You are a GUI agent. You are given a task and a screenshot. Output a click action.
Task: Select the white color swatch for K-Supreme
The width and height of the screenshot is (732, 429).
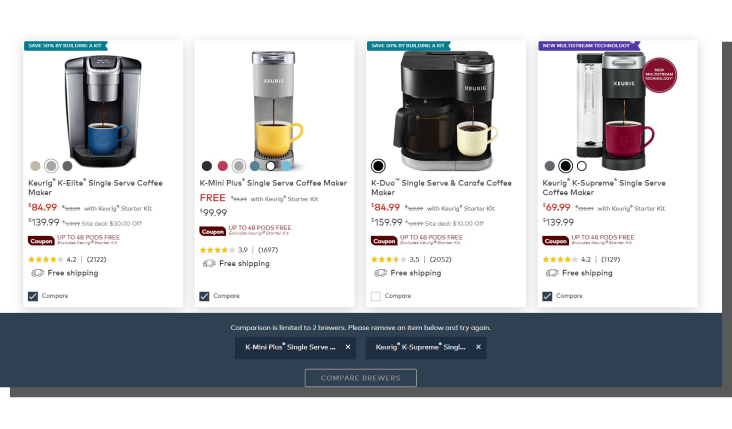[x=582, y=166]
